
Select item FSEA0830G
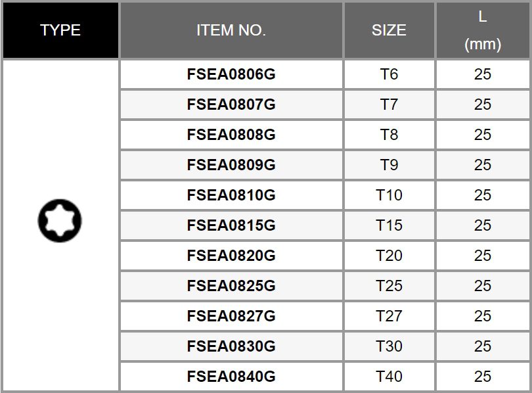coord(231,346)
